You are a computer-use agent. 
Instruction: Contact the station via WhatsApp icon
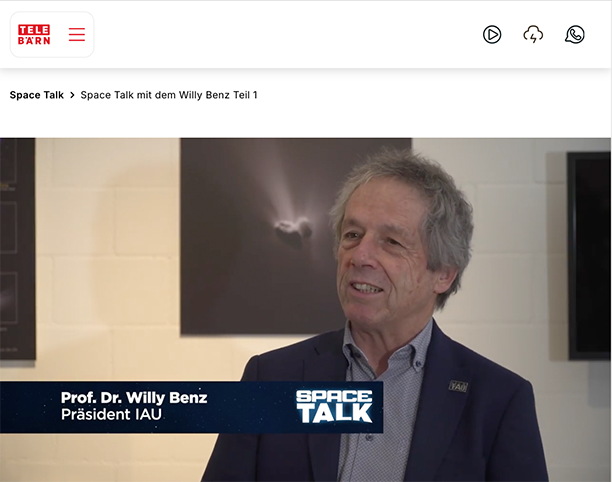point(575,34)
